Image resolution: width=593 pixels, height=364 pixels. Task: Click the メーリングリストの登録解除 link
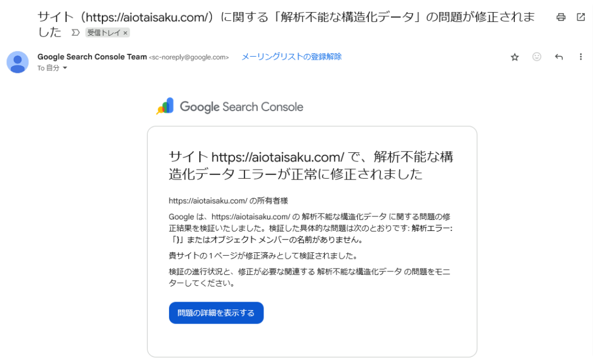coord(291,57)
